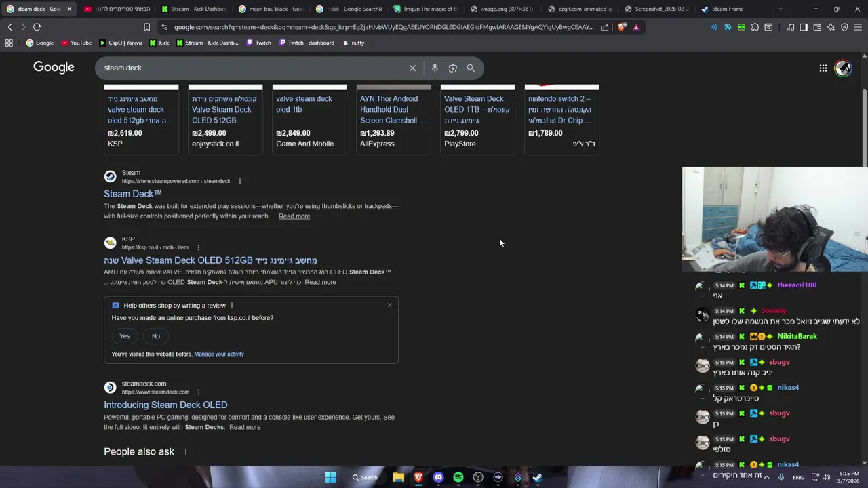Open Manage your activity link
868x488 pixels.
pos(219,354)
